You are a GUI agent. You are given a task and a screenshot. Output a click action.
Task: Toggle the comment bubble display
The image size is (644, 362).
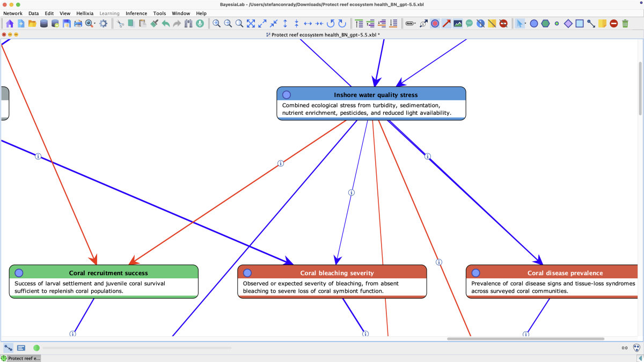click(469, 24)
